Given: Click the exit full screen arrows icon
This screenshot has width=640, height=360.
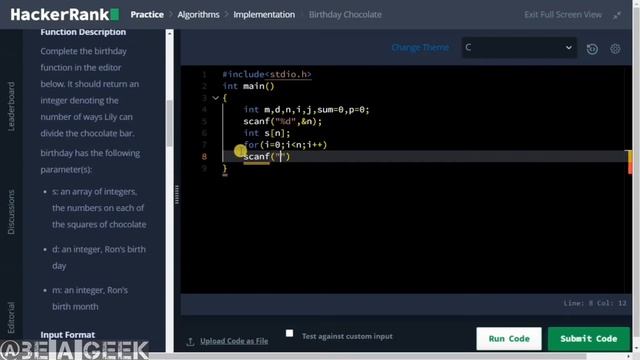Looking at the screenshot, I should pyautogui.click(x=617, y=15).
